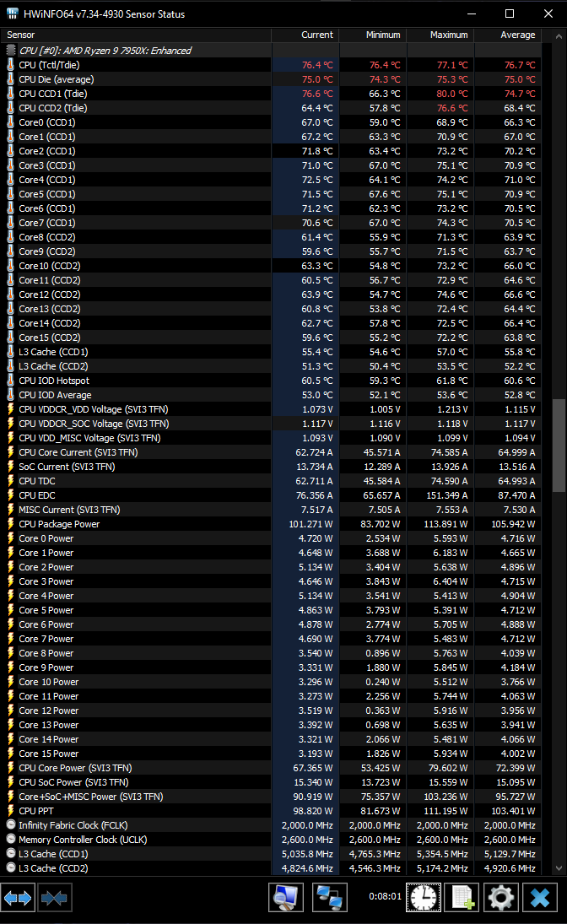Select the L3 Cache (CCD1) temperature row
Image resolution: width=567 pixels, height=924 pixels.
(271, 352)
